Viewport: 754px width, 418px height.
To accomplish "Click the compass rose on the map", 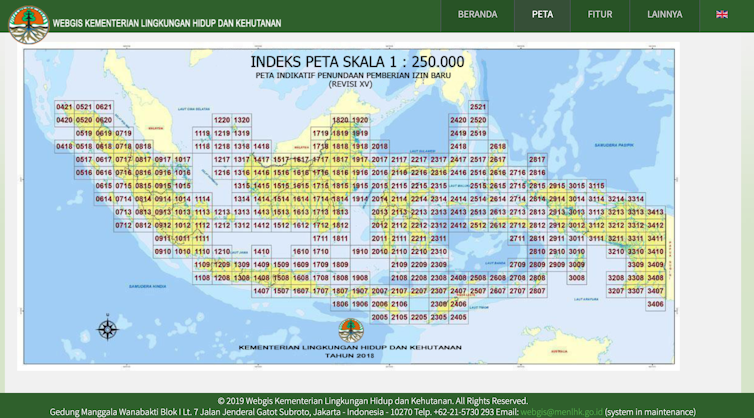I will 108,328.
